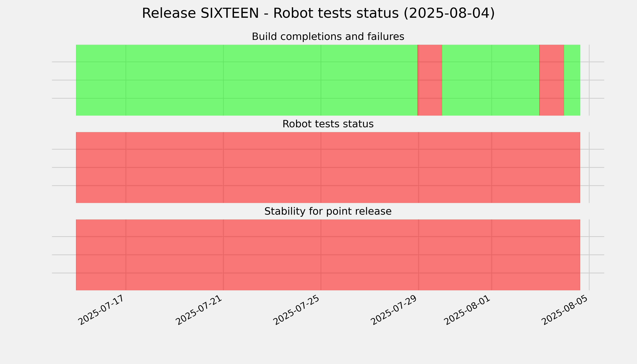Click the narrow green band at the build chart's end
Image resolution: width=637 pixels, height=364 pixels.
[x=572, y=80]
